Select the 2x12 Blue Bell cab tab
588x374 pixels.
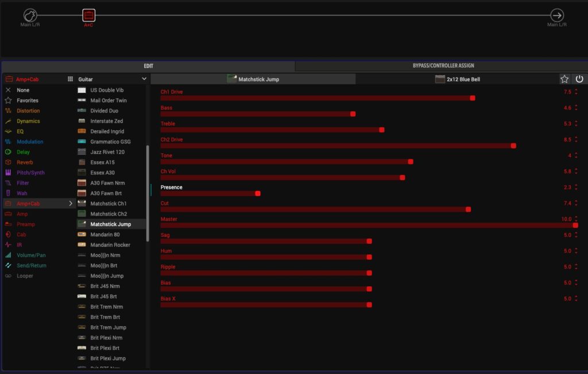457,79
